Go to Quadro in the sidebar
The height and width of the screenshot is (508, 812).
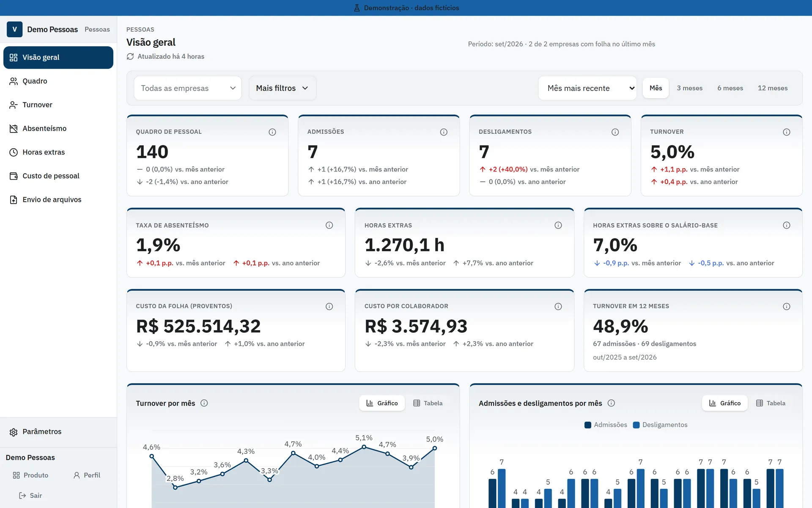click(58, 81)
